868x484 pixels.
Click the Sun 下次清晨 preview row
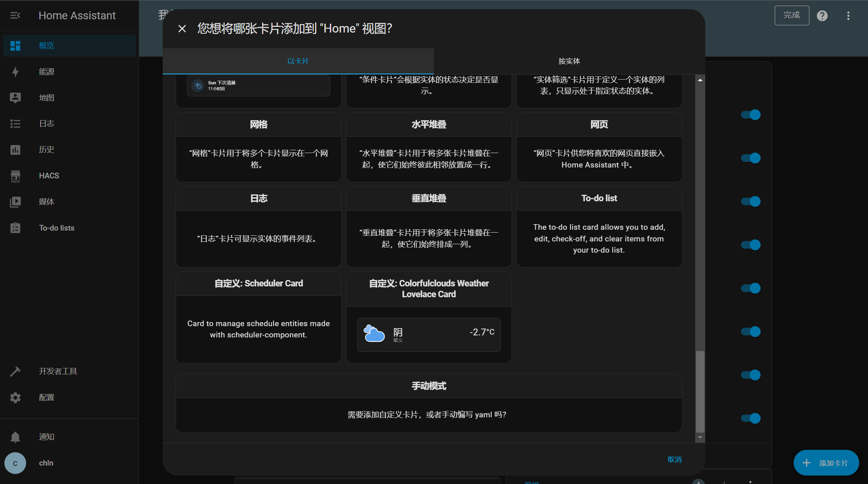258,86
